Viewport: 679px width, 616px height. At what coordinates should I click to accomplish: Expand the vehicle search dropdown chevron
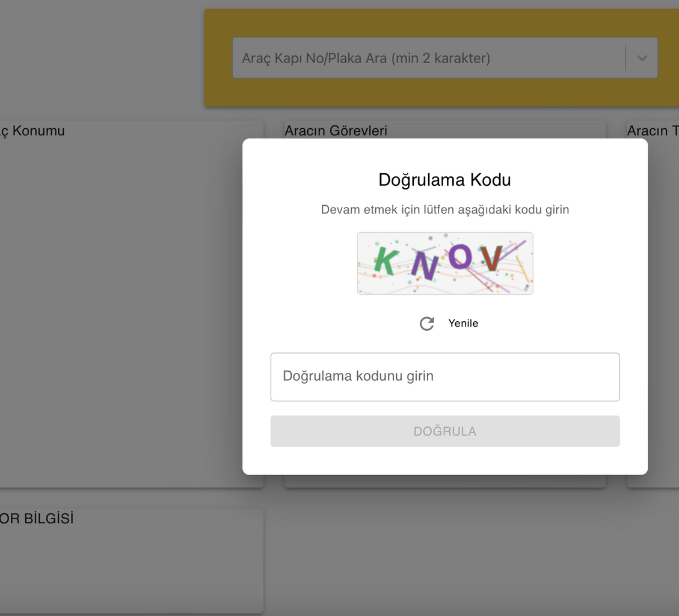click(x=642, y=58)
